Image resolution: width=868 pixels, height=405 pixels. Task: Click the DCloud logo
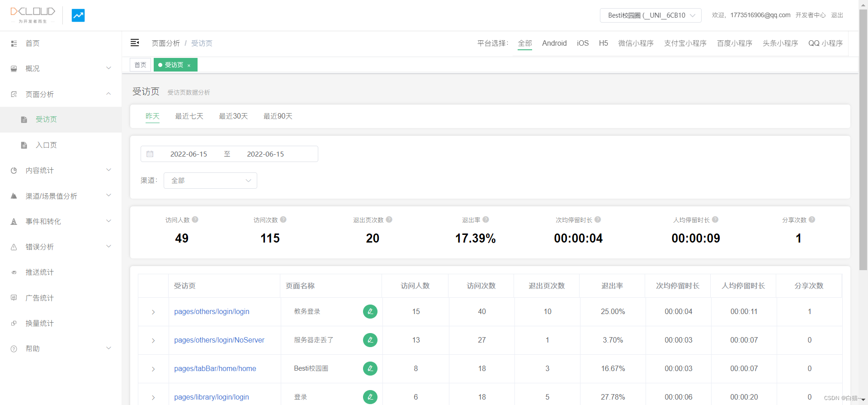33,15
